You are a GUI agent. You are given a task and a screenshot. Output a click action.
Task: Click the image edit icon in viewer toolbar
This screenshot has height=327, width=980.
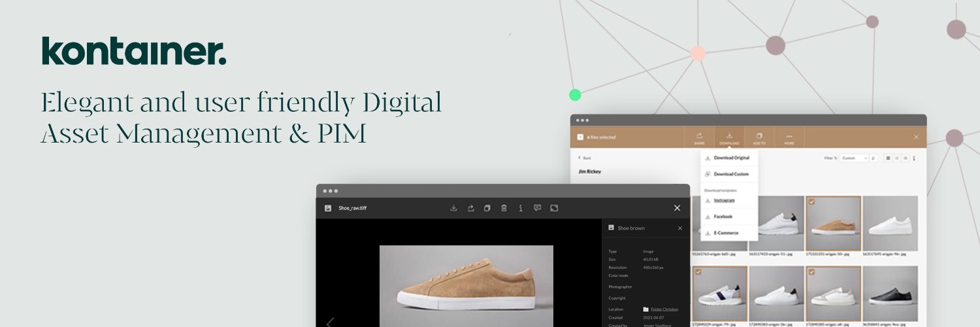(554, 208)
